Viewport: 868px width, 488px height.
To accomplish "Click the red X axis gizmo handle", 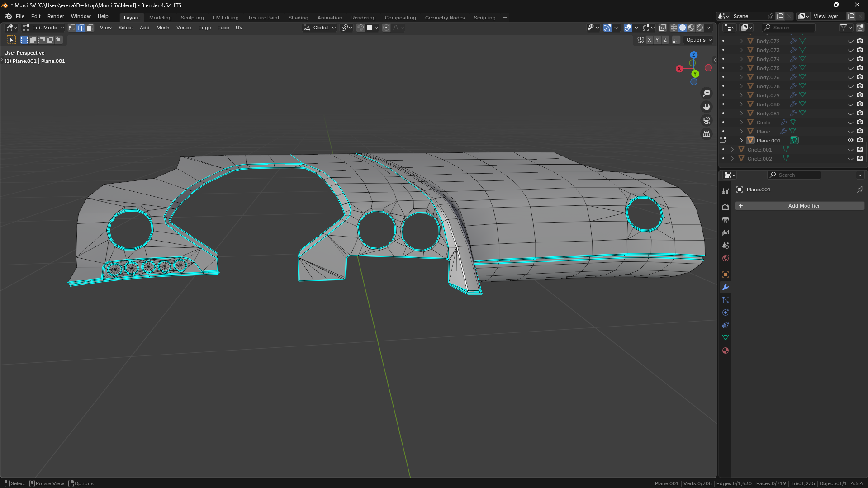I will click(x=679, y=69).
